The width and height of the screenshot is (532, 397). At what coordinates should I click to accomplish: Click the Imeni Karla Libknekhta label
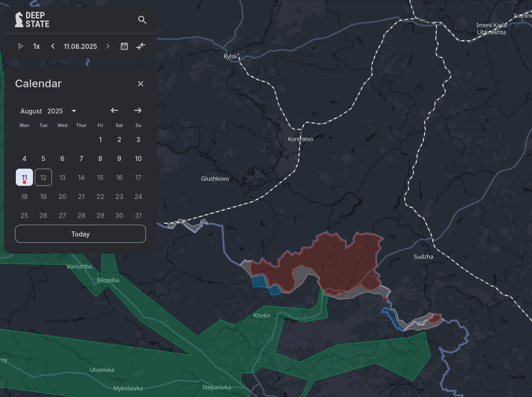pyautogui.click(x=491, y=28)
